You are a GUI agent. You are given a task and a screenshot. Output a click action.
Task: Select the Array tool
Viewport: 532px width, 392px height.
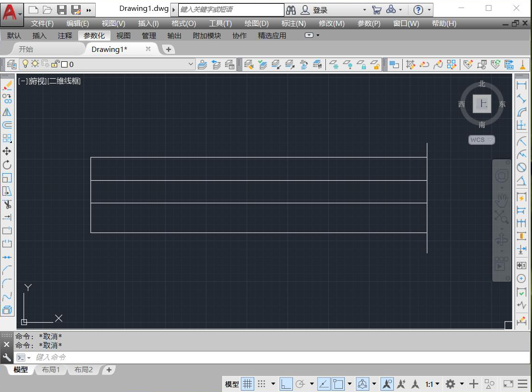(x=7, y=138)
